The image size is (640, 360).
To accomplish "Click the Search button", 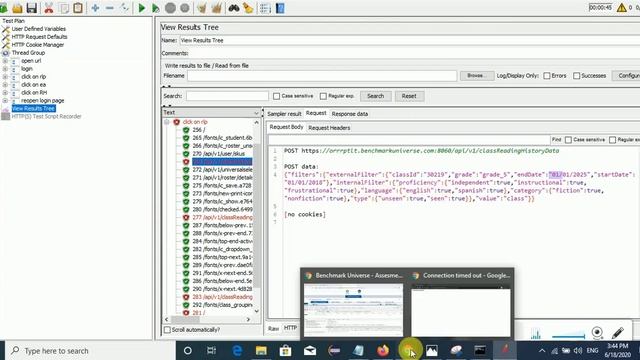I will 376,96.
